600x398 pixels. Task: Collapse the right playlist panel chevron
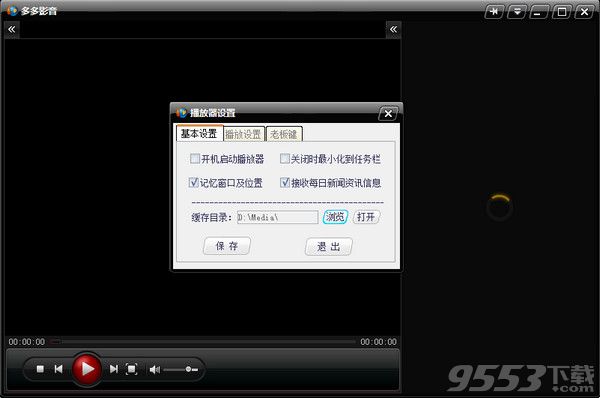[393, 29]
